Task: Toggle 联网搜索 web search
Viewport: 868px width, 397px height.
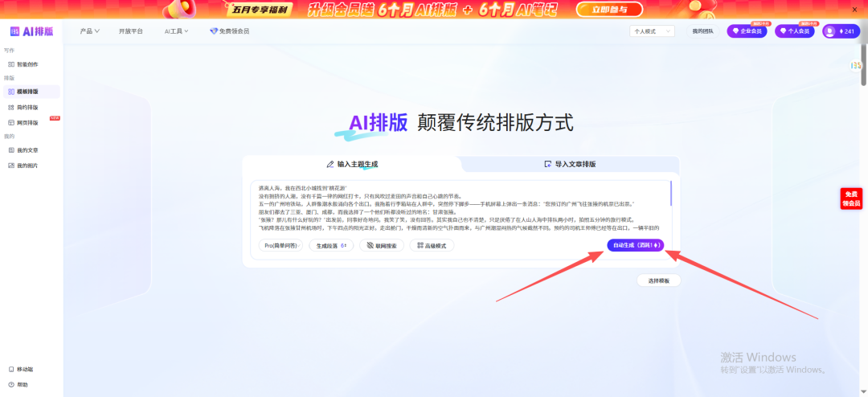Action: coord(382,245)
